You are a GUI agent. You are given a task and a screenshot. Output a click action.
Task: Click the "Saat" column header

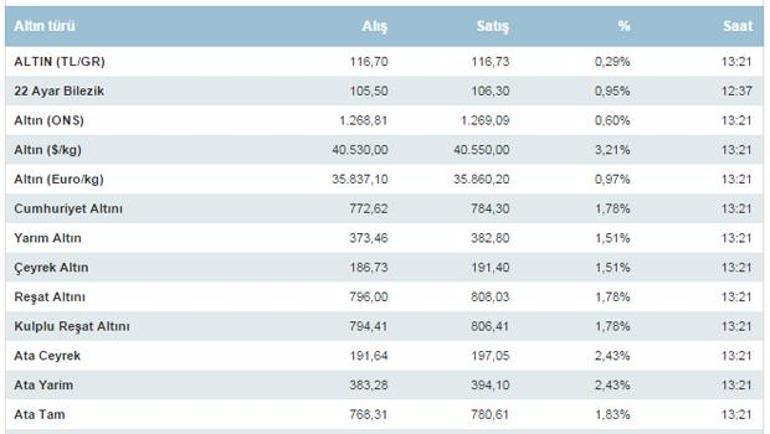click(737, 26)
